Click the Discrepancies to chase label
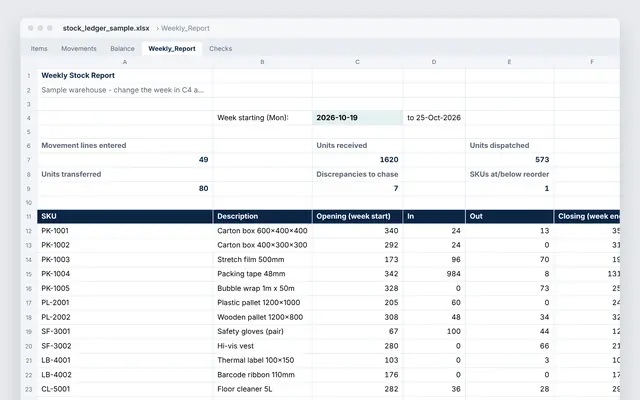The height and width of the screenshot is (400, 640). (x=357, y=174)
